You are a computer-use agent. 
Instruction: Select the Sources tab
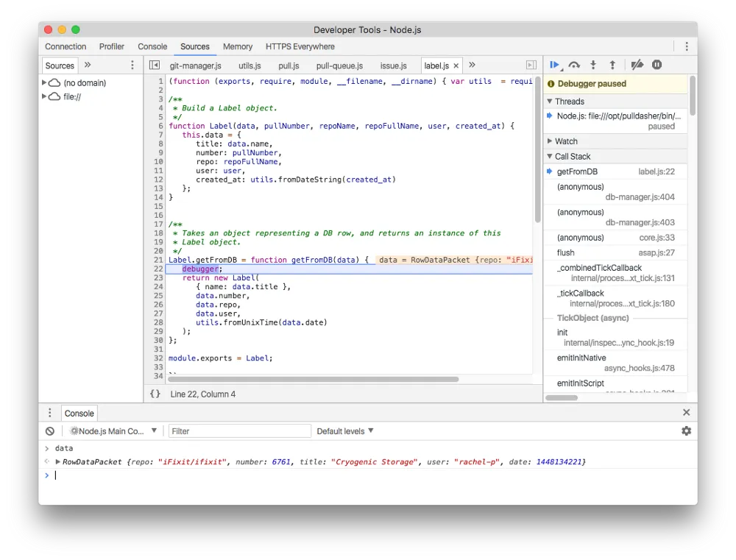point(195,46)
